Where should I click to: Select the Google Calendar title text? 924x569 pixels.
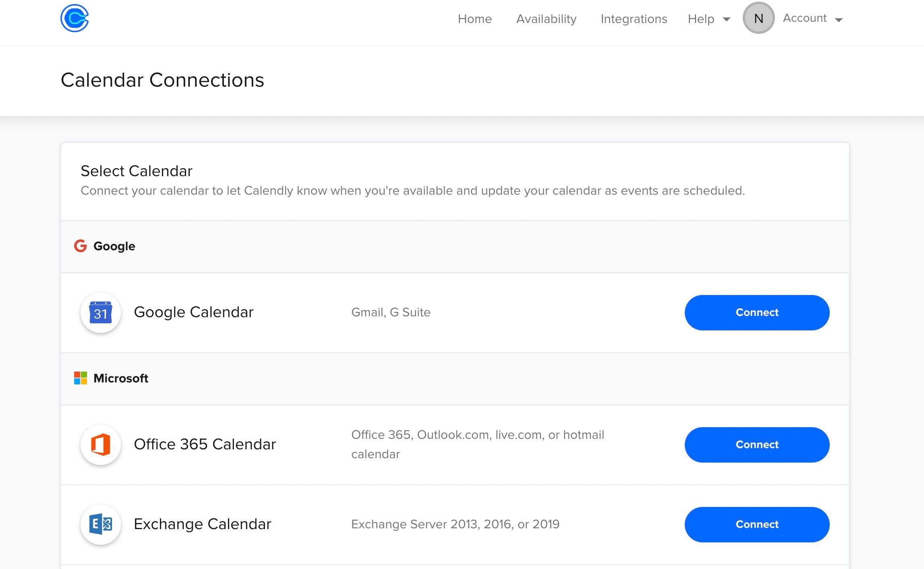tap(194, 312)
